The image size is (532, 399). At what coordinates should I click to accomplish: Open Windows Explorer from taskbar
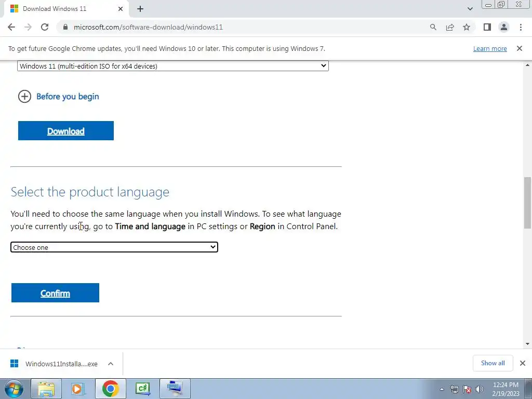(x=46, y=389)
